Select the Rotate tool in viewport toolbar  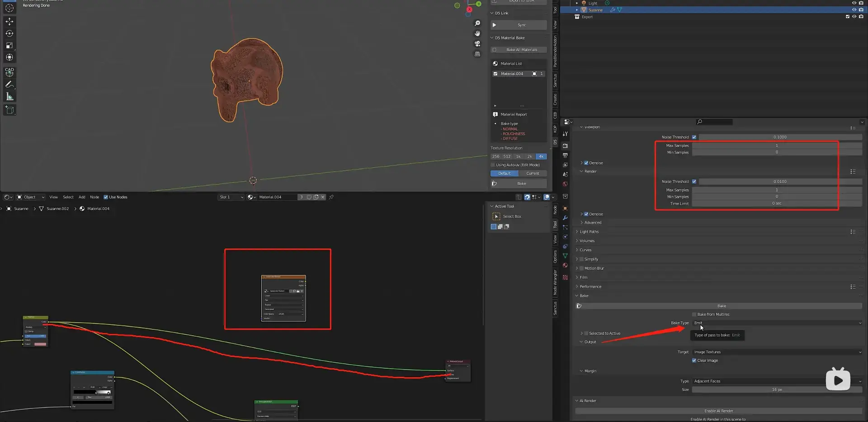(9, 33)
